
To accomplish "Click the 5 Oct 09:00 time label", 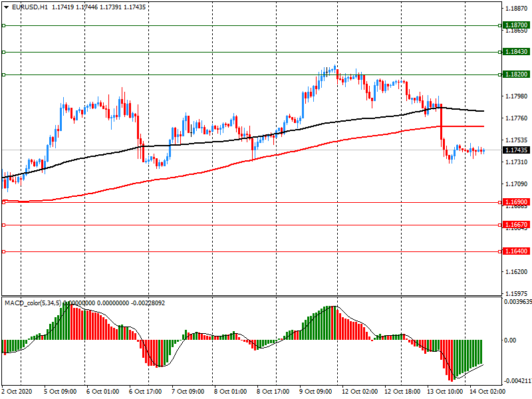I will point(60,392).
